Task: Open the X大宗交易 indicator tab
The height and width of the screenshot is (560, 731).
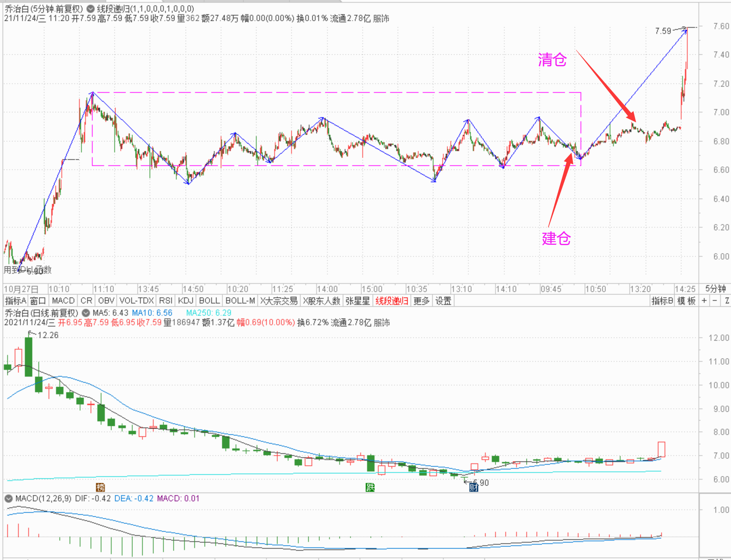Action: pos(279,301)
